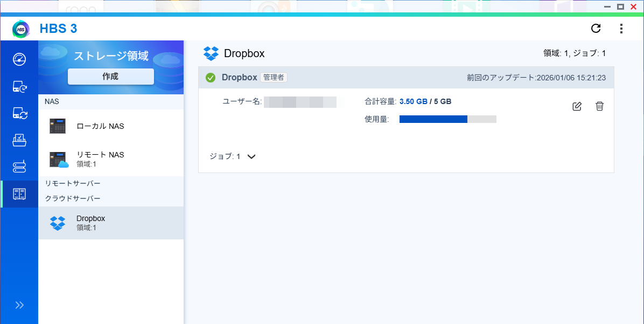Image resolution: width=644 pixels, height=324 pixels.
Task: Open the three-dot more options menu
Action: (x=621, y=29)
